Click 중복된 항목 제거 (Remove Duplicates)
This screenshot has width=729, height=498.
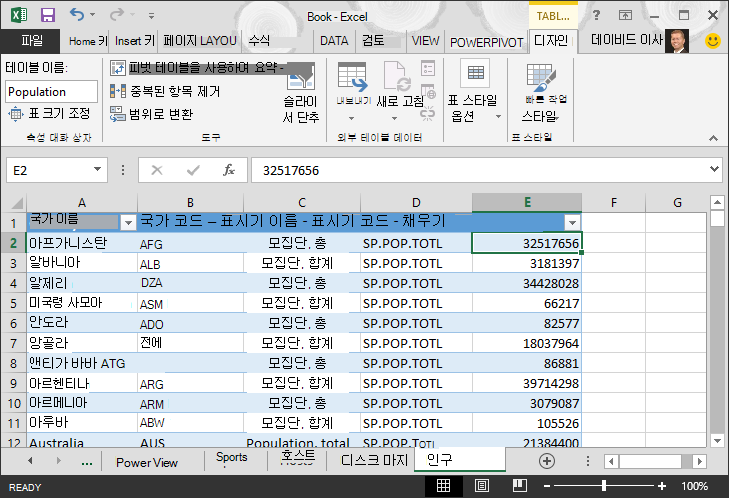165,91
